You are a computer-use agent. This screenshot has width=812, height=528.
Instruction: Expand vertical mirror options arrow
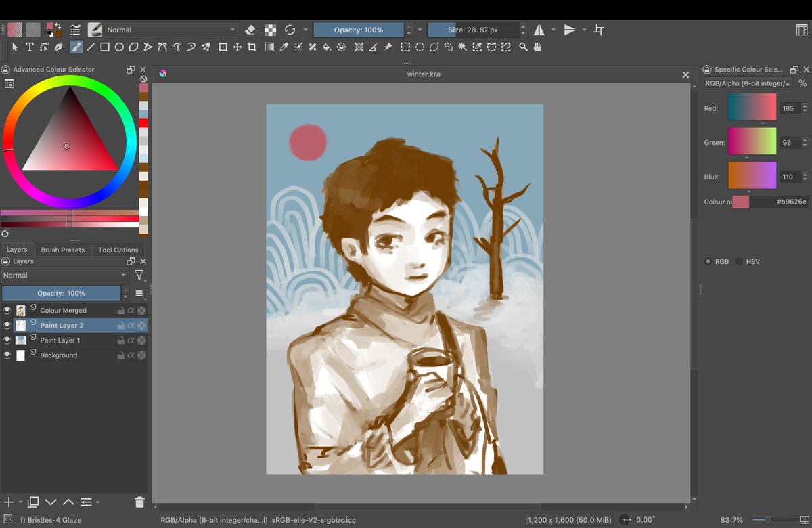584,30
